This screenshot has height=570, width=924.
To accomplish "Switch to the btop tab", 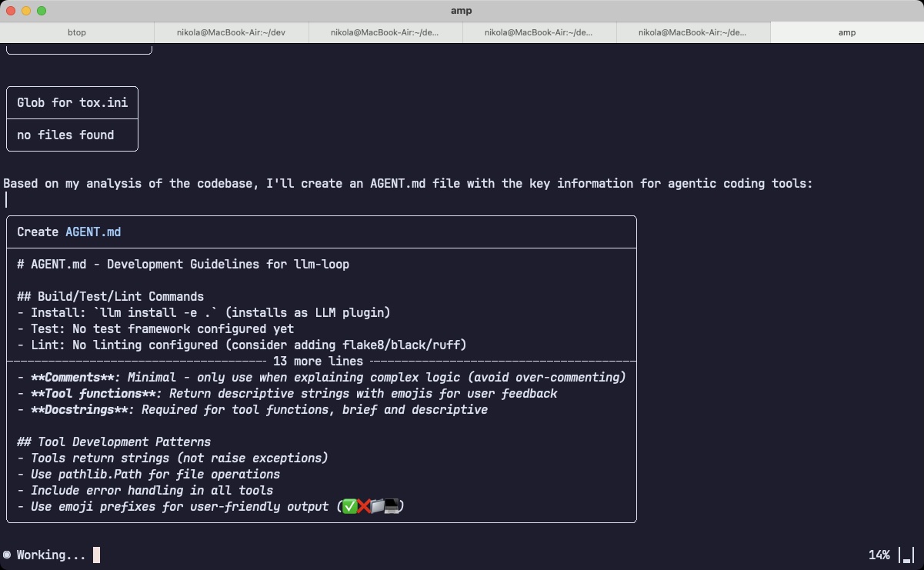I will pyautogui.click(x=76, y=32).
